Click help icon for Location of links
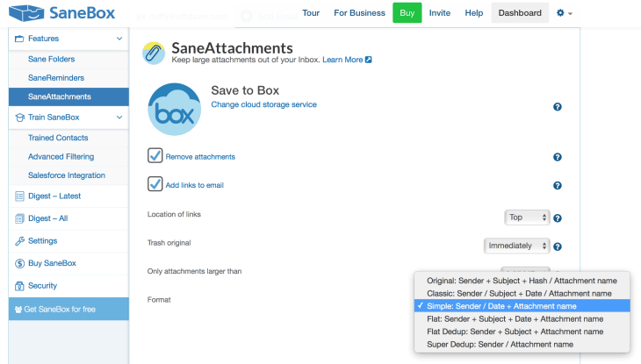Viewport: 641px width, 364px height. click(x=557, y=218)
